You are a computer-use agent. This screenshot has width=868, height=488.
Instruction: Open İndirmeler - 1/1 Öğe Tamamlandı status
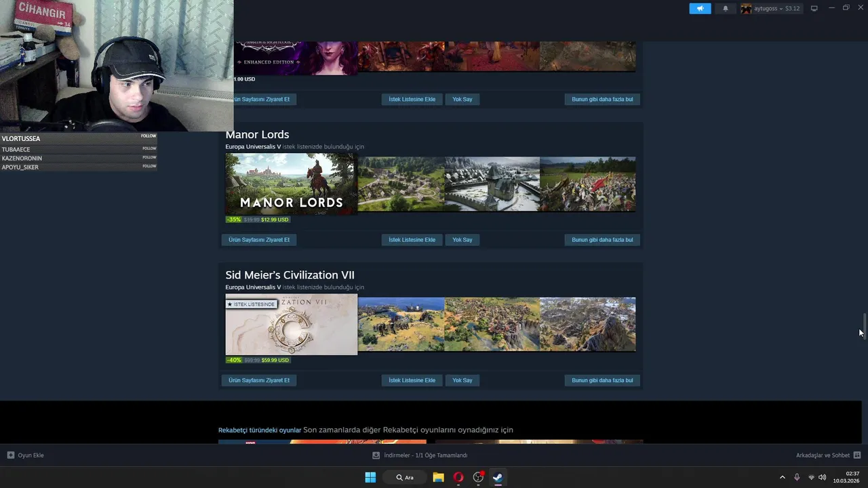426,455
